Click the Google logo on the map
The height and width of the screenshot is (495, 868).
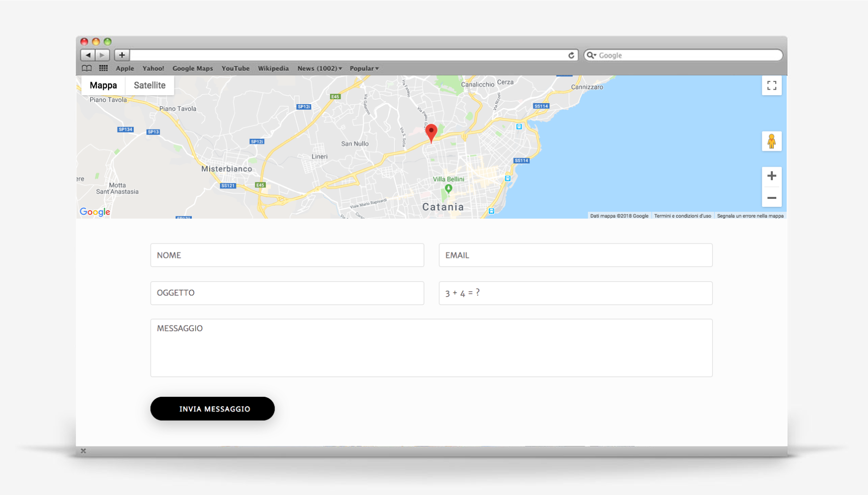click(95, 212)
